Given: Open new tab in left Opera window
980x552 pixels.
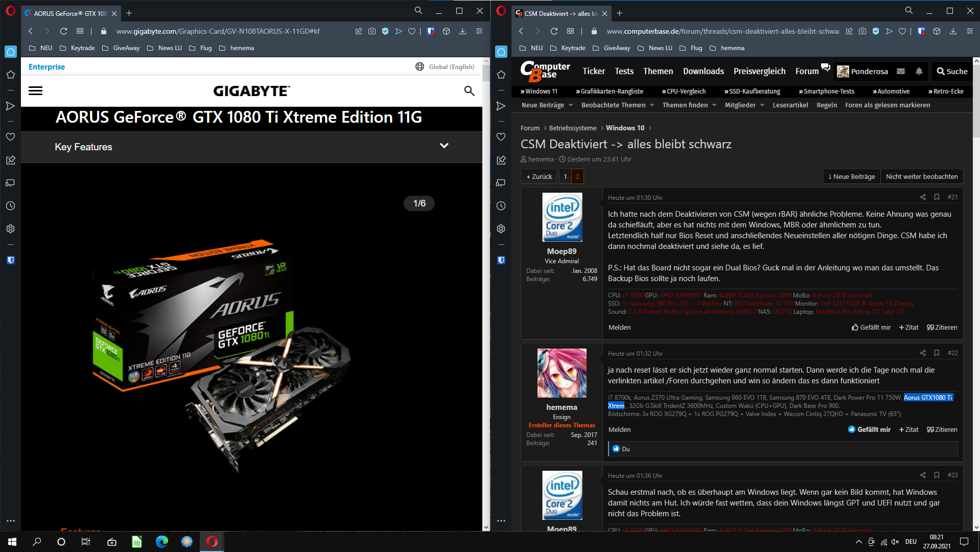Looking at the screenshot, I should [129, 13].
